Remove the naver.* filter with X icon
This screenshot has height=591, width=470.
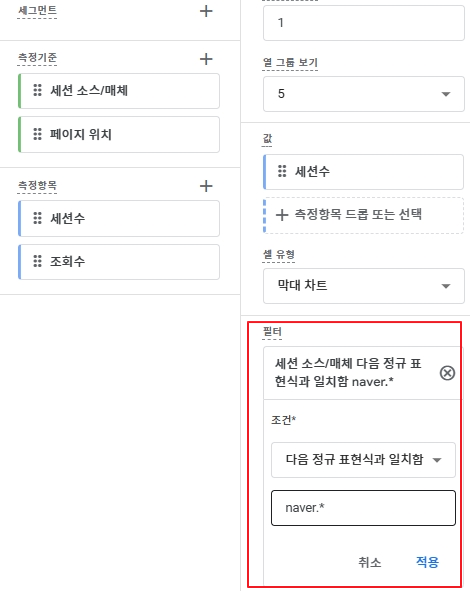point(447,373)
